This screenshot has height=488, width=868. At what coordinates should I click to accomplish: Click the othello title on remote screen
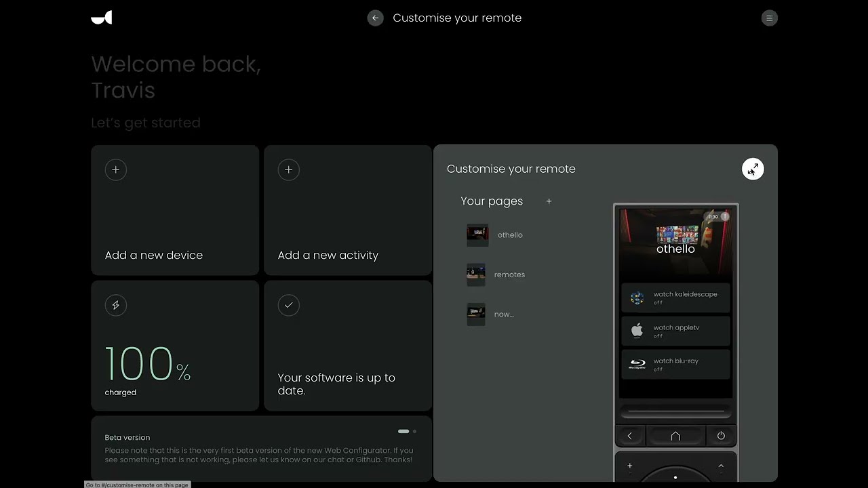click(x=675, y=249)
